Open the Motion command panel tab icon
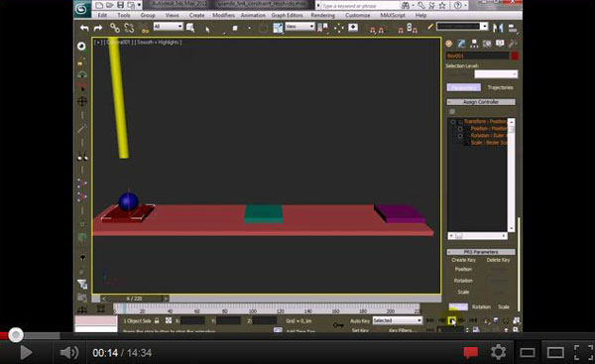 tap(487, 44)
